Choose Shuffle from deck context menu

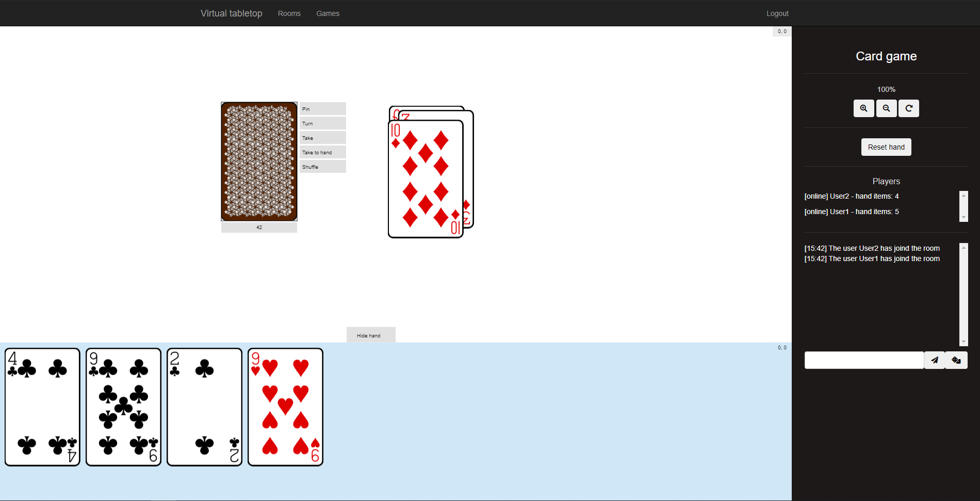click(322, 167)
